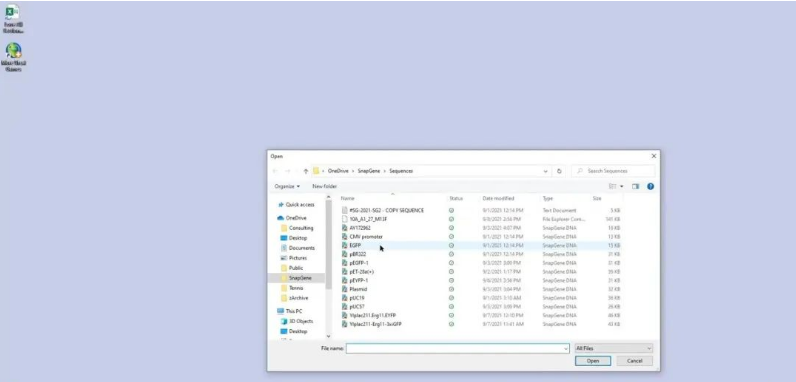This screenshot has width=796, height=382.
Task: Click the Quick access star icon
Action: tap(281, 204)
